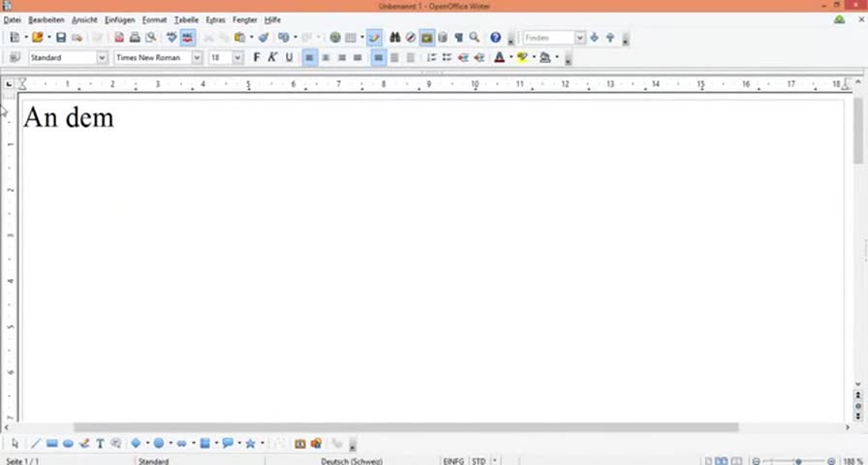
Task: Justify the text
Action: 357,57
